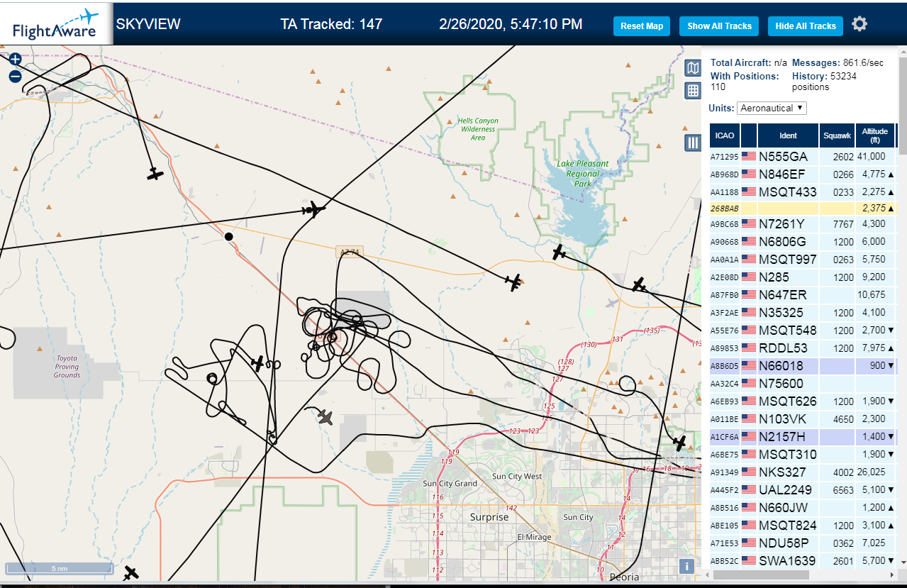The image size is (907, 588).
Task: Select the N6806G aircraft row
Action: pyautogui.click(x=803, y=241)
